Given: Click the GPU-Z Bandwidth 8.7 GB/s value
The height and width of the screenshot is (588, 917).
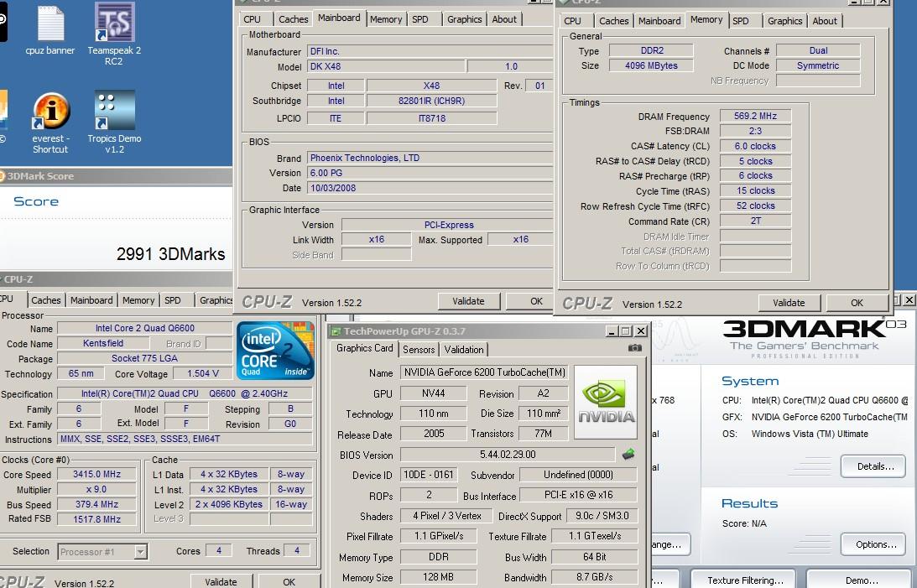Looking at the screenshot, I should (594, 577).
